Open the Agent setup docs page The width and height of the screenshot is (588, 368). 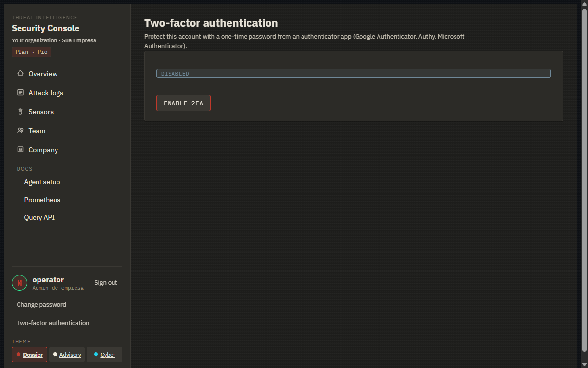click(42, 182)
